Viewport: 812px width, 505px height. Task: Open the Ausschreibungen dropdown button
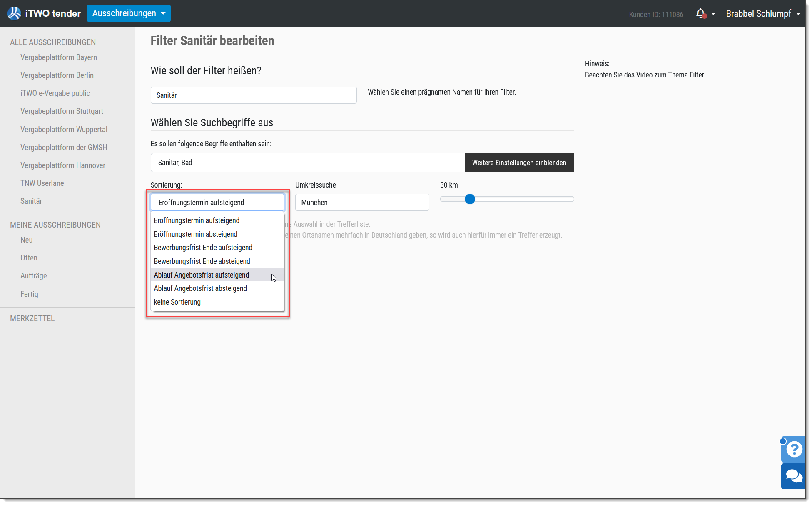tap(129, 13)
